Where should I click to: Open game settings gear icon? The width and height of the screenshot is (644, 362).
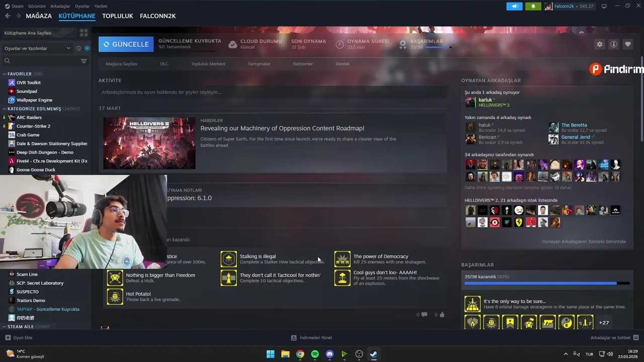(x=600, y=44)
